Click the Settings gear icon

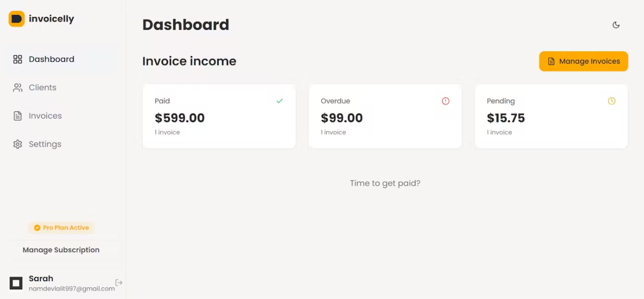click(x=18, y=144)
